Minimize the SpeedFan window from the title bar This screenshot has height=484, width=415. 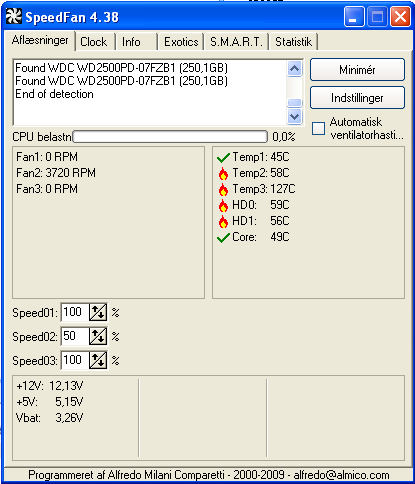click(x=354, y=17)
